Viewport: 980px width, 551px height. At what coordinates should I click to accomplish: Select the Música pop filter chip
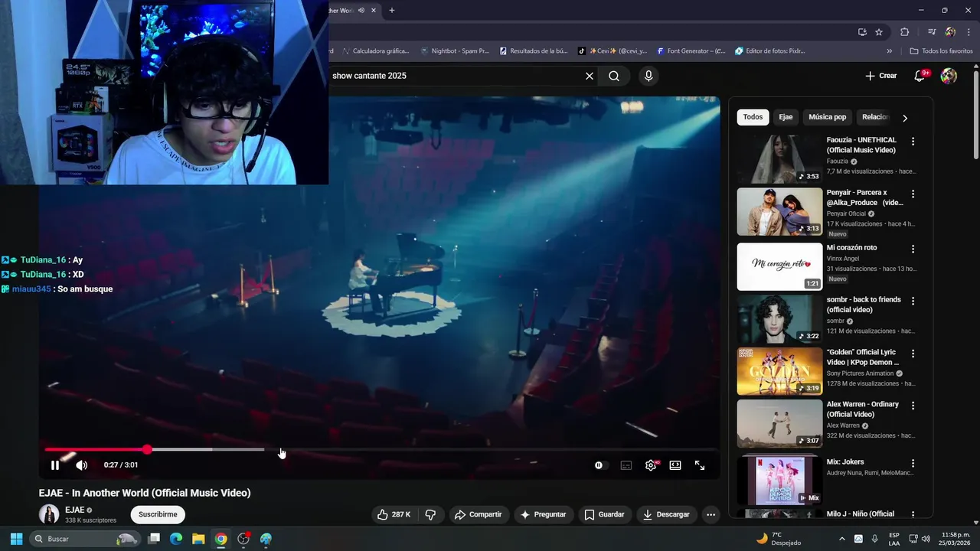coord(828,117)
